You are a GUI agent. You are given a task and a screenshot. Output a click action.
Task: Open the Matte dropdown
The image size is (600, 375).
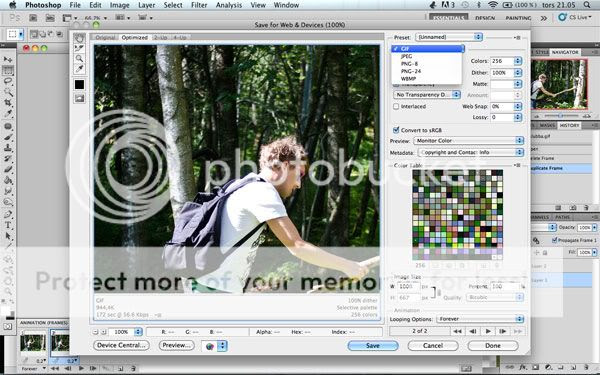518,84
